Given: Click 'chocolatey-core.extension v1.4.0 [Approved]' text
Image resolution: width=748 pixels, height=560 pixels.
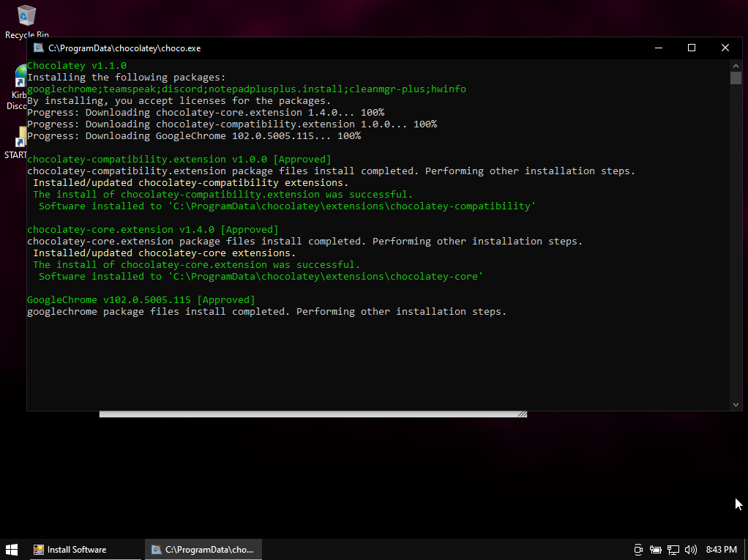Looking at the screenshot, I should click(153, 229).
